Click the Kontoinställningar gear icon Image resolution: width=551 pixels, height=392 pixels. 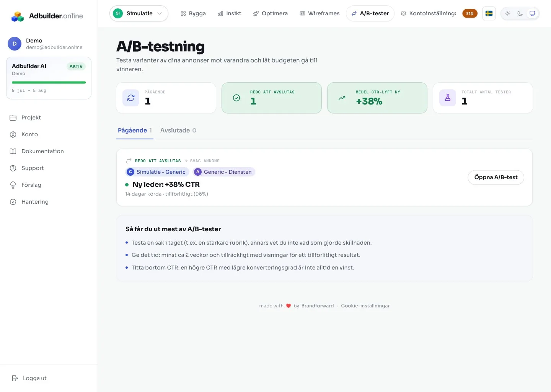403,13
